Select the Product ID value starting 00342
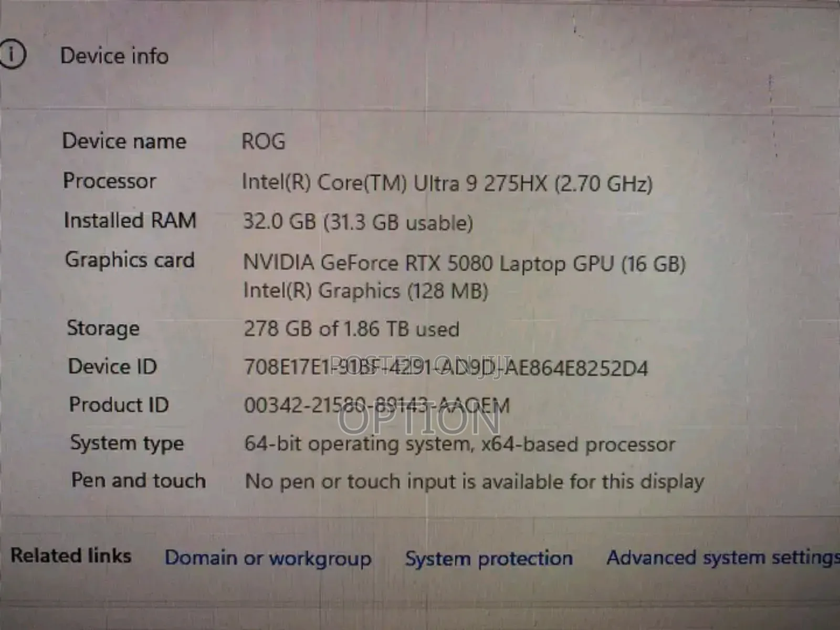840x630 pixels. 377,405
